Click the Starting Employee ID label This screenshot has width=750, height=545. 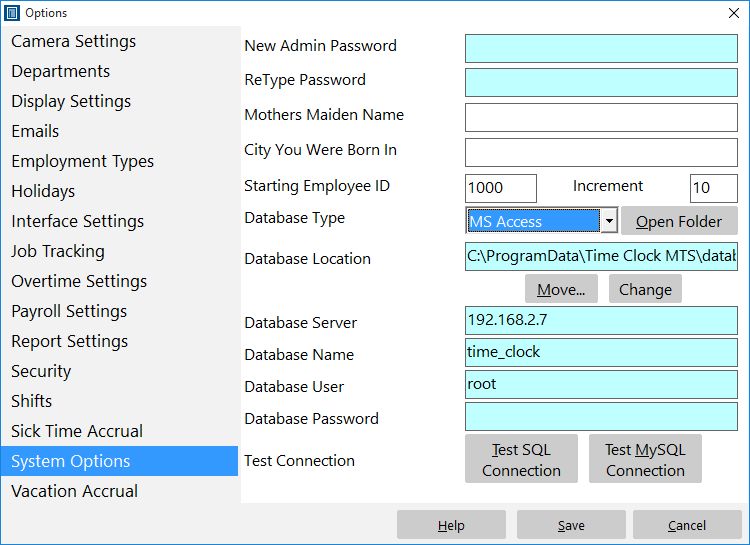coord(317,186)
